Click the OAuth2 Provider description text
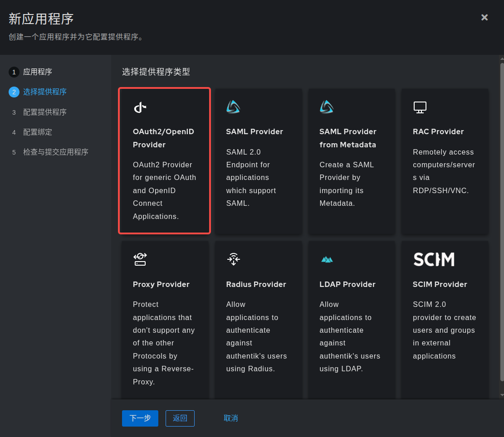 (164, 190)
